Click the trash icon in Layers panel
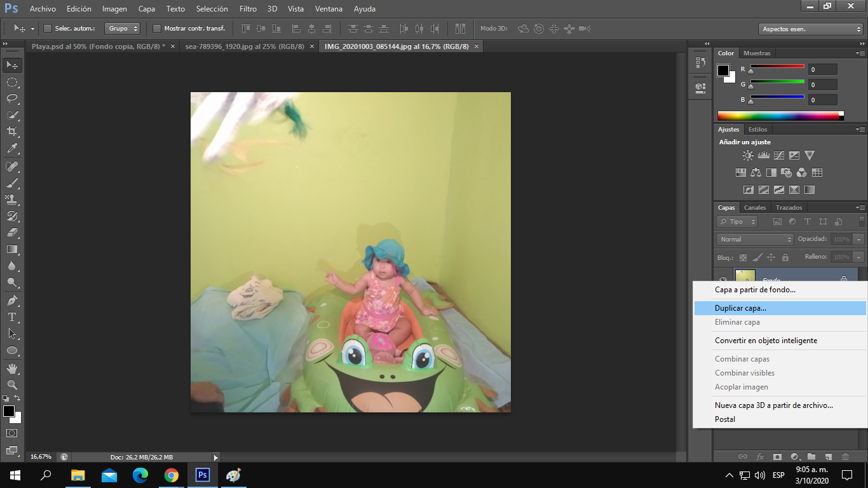The height and width of the screenshot is (488, 868). [845, 456]
